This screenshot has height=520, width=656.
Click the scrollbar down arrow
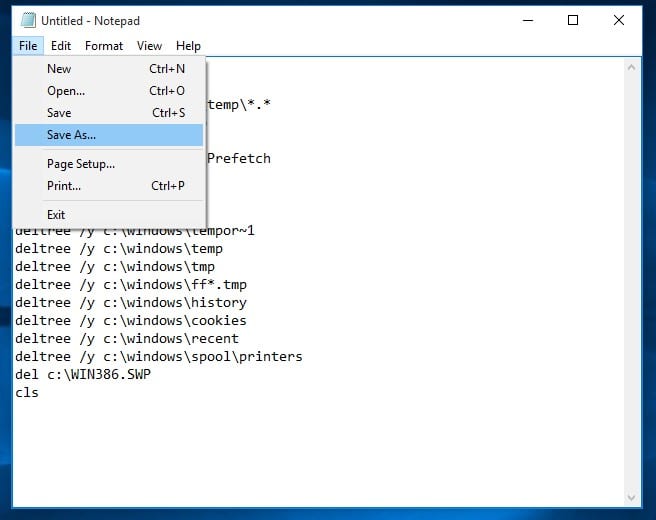click(632, 498)
